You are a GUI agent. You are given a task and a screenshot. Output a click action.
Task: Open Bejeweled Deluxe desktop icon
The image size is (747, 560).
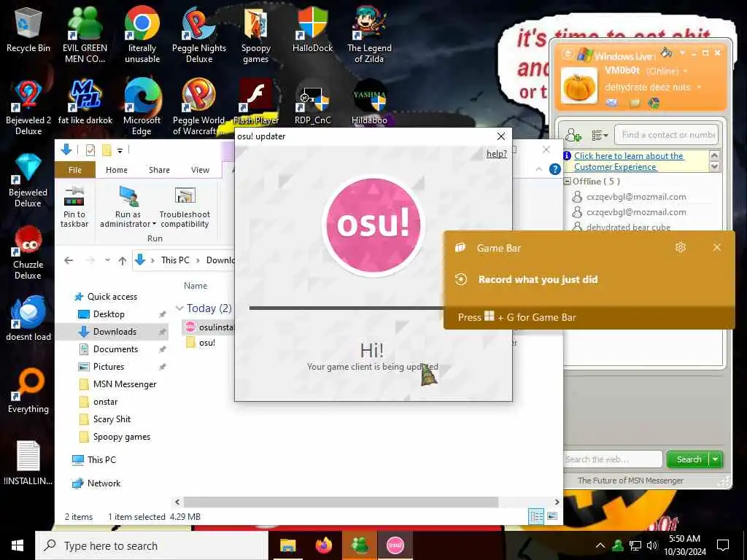[28, 180]
